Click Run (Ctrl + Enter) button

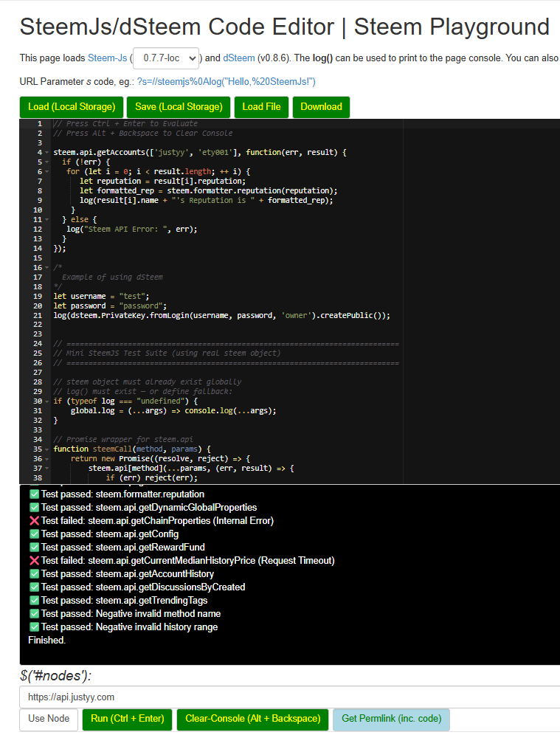pyautogui.click(x=128, y=719)
